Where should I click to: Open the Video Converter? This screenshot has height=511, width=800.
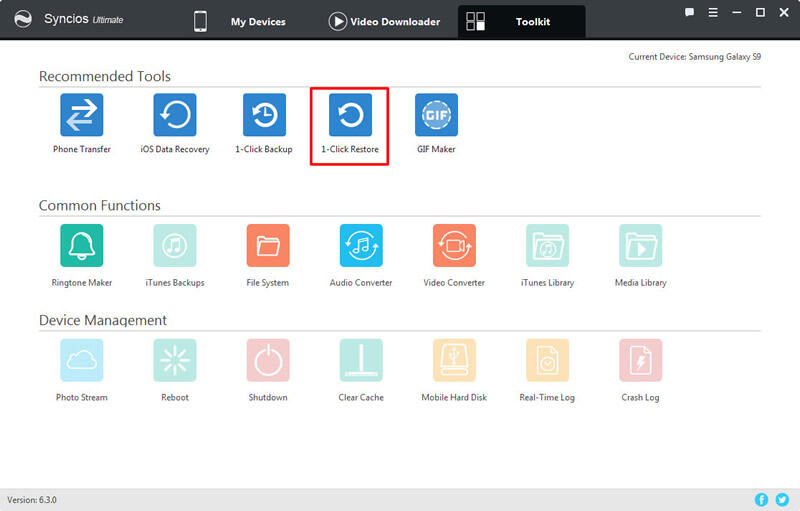(454, 245)
